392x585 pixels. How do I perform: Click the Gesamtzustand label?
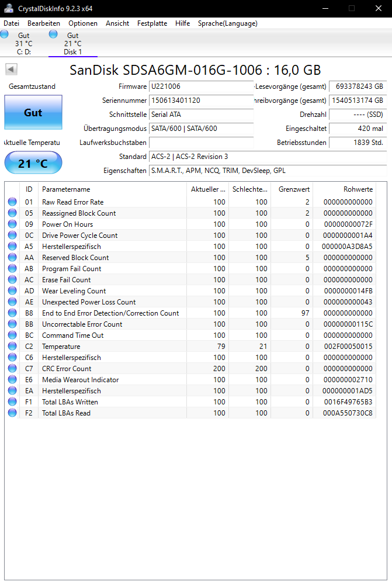click(32, 86)
